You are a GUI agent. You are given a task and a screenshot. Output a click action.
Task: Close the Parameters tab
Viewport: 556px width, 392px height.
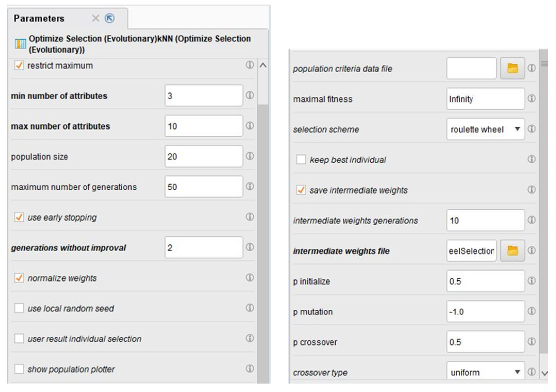tap(96, 18)
